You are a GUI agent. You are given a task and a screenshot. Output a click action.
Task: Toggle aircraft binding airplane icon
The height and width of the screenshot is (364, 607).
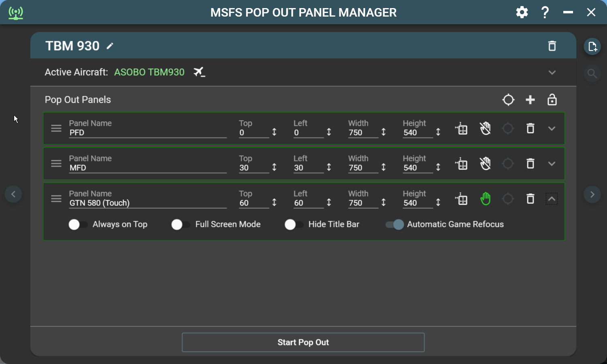(x=199, y=72)
